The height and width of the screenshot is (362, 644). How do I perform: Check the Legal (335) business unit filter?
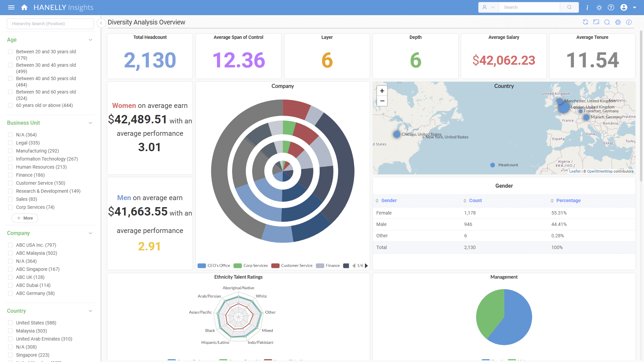(x=10, y=143)
